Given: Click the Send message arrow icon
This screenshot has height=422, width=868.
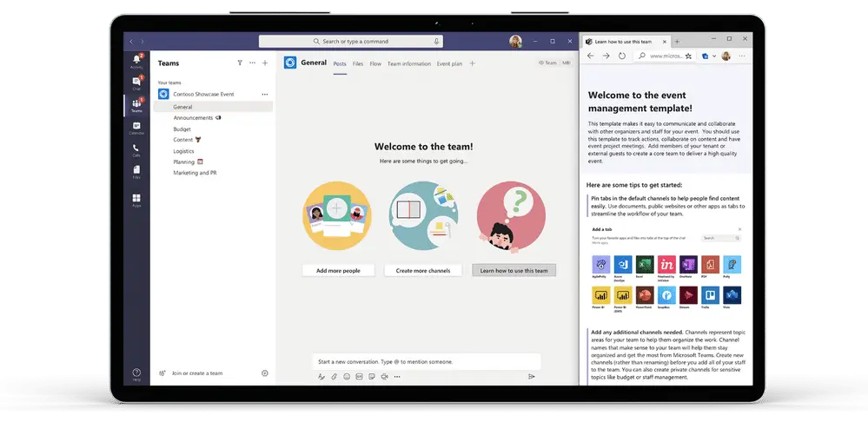Looking at the screenshot, I should (532, 377).
